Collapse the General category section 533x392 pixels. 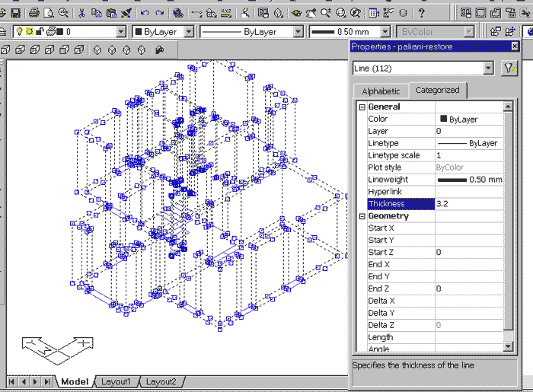pos(362,107)
